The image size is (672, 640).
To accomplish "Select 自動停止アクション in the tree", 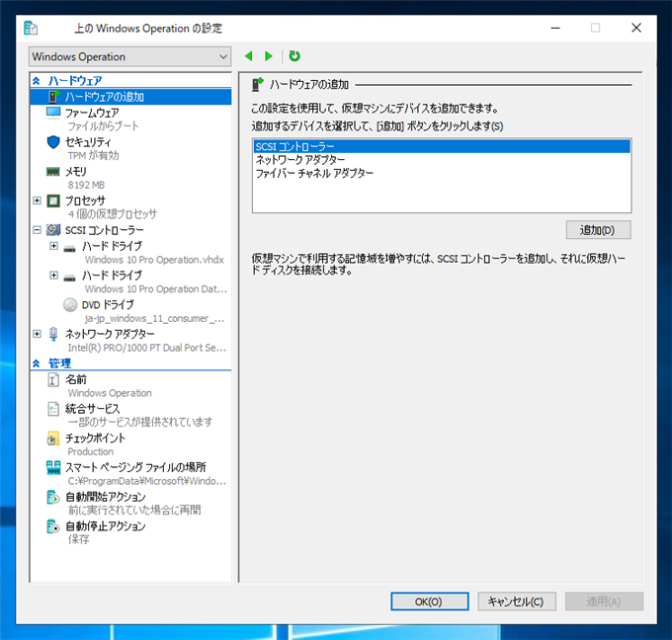I will [106, 526].
